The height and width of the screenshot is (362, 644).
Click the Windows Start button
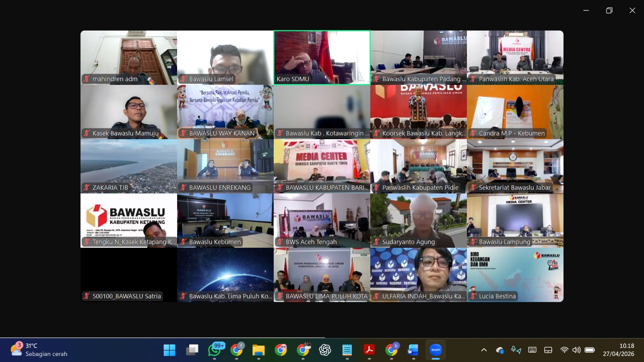tap(169, 350)
